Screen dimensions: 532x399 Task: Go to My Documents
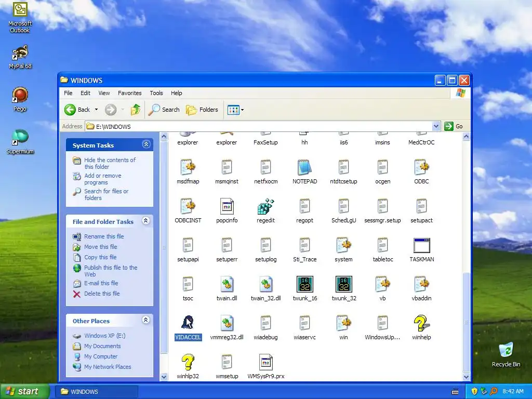(x=102, y=346)
